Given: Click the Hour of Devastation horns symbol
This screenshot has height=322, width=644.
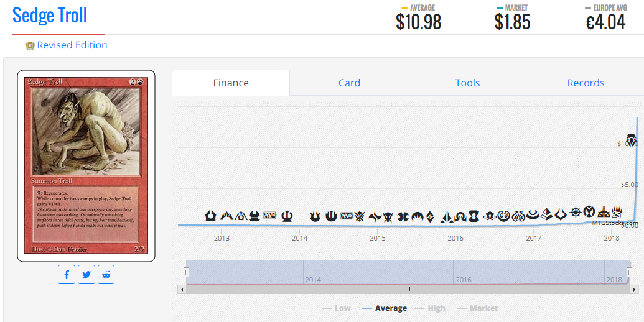Looking at the screenshot, I should point(561,214).
